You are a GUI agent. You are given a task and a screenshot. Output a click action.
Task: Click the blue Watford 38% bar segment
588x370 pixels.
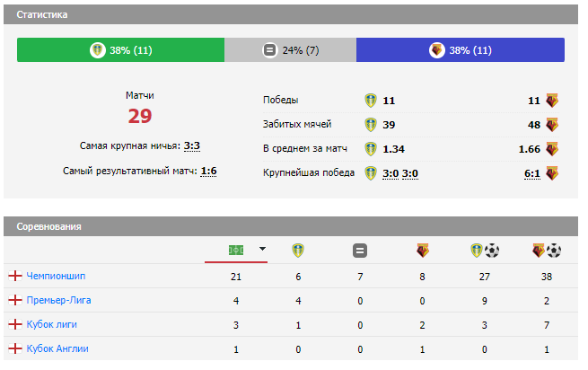point(460,50)
